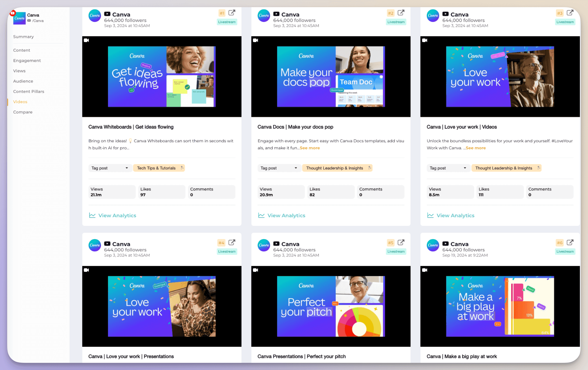
Task: Click sparkle icon on Videos card Thought Leadership tag
Action: pos(539,168)
